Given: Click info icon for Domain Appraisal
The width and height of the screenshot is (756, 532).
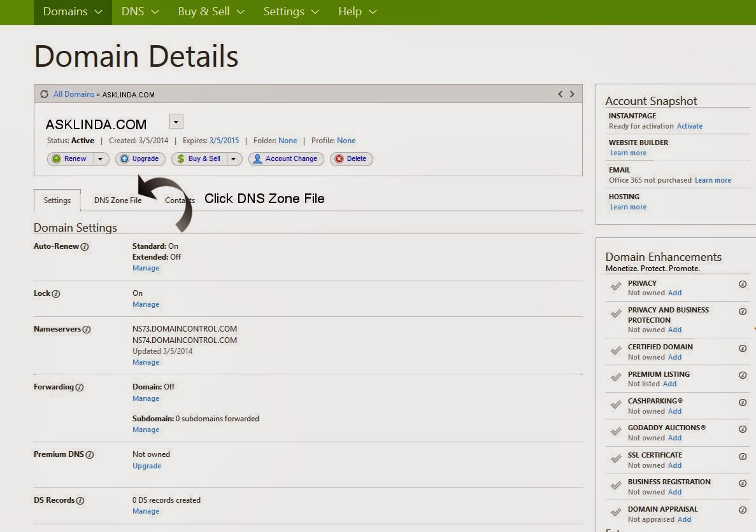Looking at the screenshot, I should [x=743, y=510].
